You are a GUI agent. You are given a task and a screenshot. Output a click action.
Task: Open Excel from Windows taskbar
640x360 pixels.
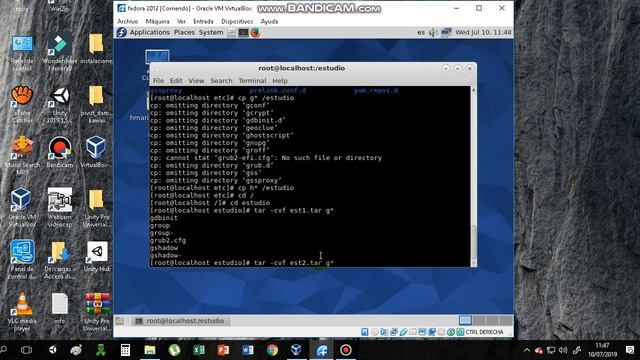199,350
